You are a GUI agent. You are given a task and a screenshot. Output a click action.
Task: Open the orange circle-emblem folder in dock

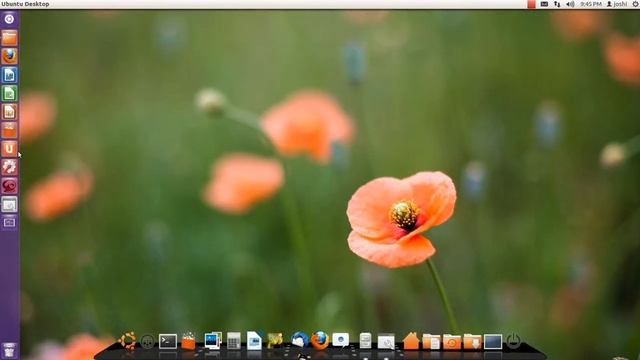coord(452,342)
